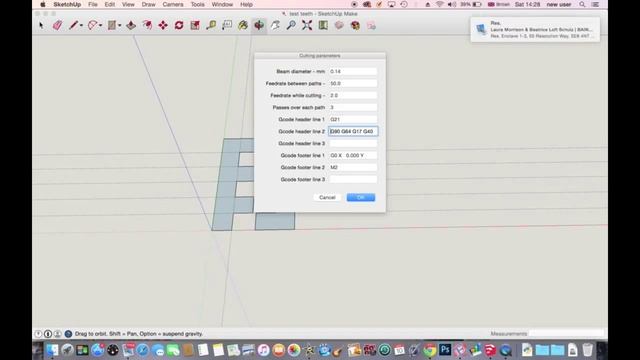Expand the Line tool dropdown arrow
This screenshot has width=640, height=360.
81,26
